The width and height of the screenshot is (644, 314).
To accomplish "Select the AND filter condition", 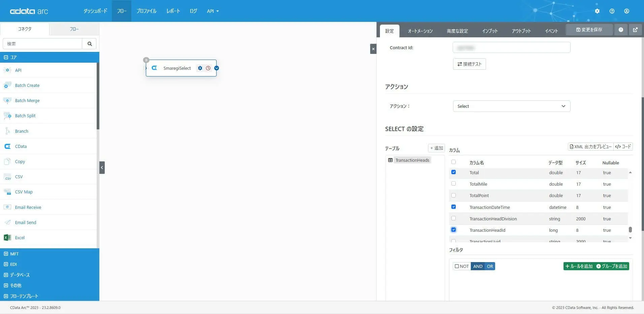I will point(478,266).
